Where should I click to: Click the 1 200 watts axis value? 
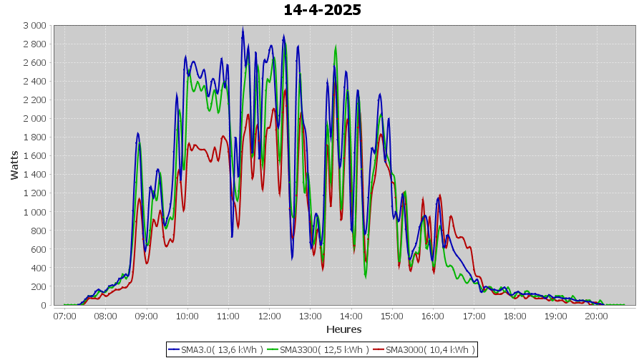[35, 193]
